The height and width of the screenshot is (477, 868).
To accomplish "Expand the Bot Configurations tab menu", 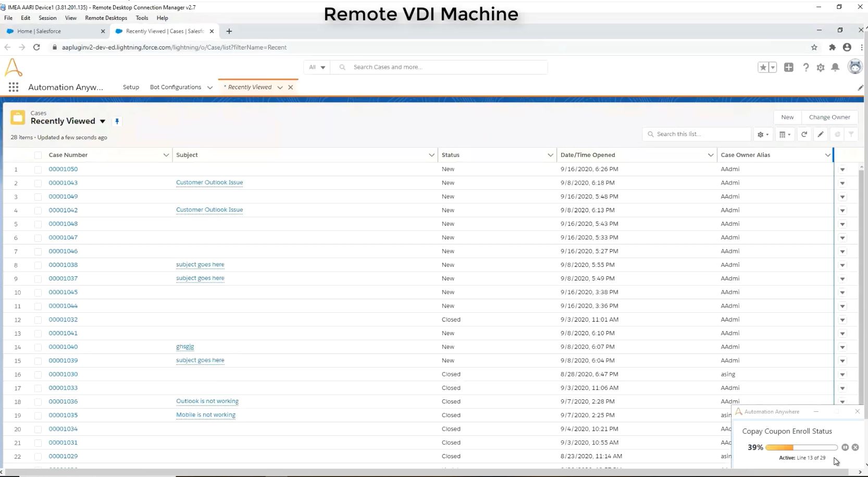I will (x=210, y=88).
